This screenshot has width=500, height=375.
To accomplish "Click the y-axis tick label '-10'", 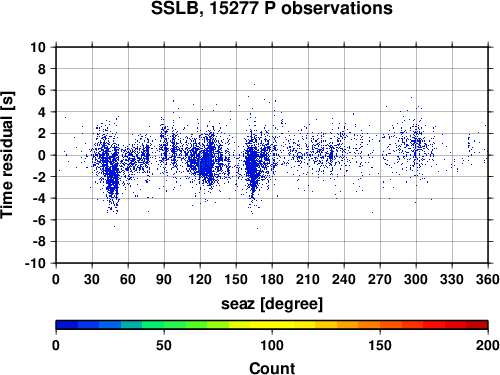I will pos(35,263).
